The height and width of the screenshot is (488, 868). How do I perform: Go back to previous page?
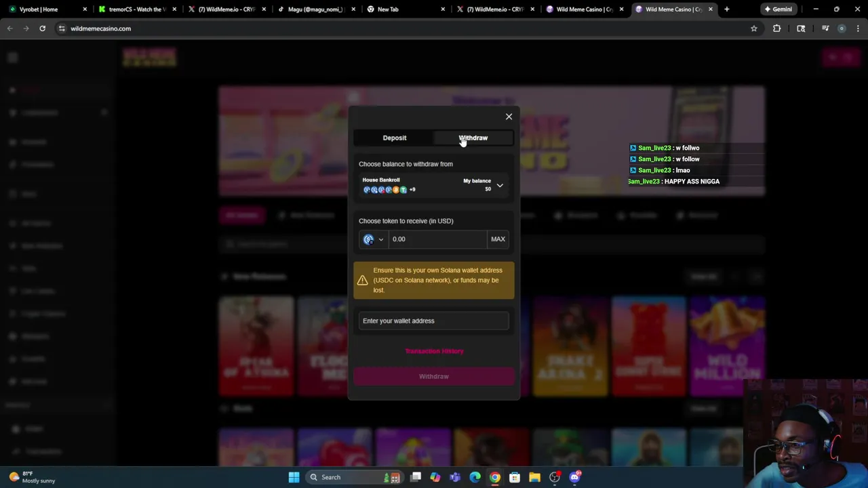pyautogui.click(x=9, y=28)
